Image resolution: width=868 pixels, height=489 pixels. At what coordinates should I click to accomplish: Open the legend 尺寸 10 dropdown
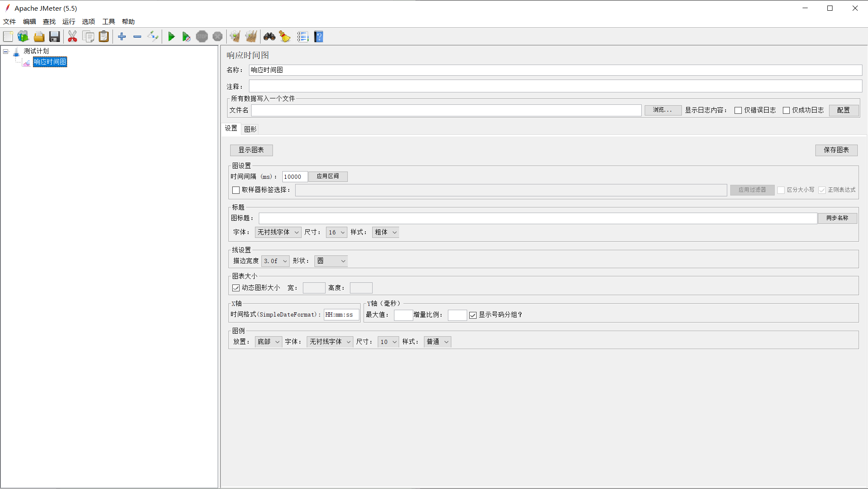388,342
